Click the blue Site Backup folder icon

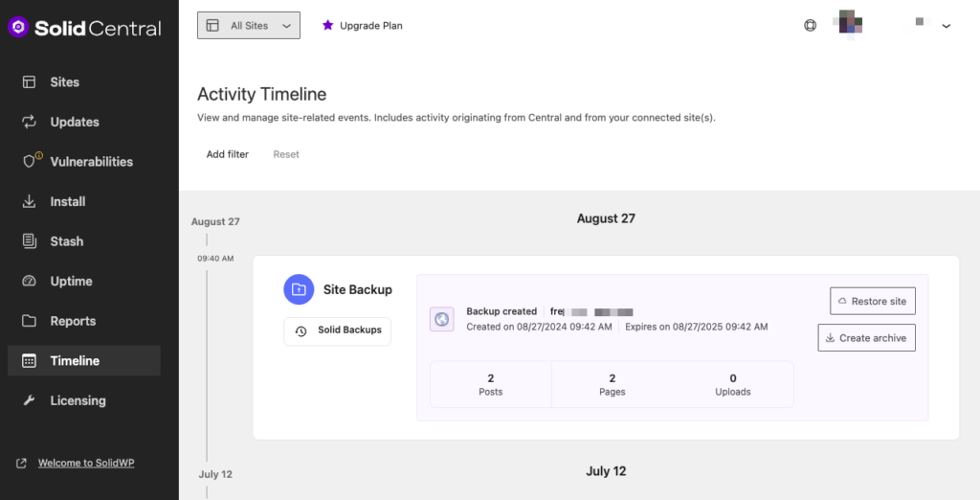click(x=299, y=289)
